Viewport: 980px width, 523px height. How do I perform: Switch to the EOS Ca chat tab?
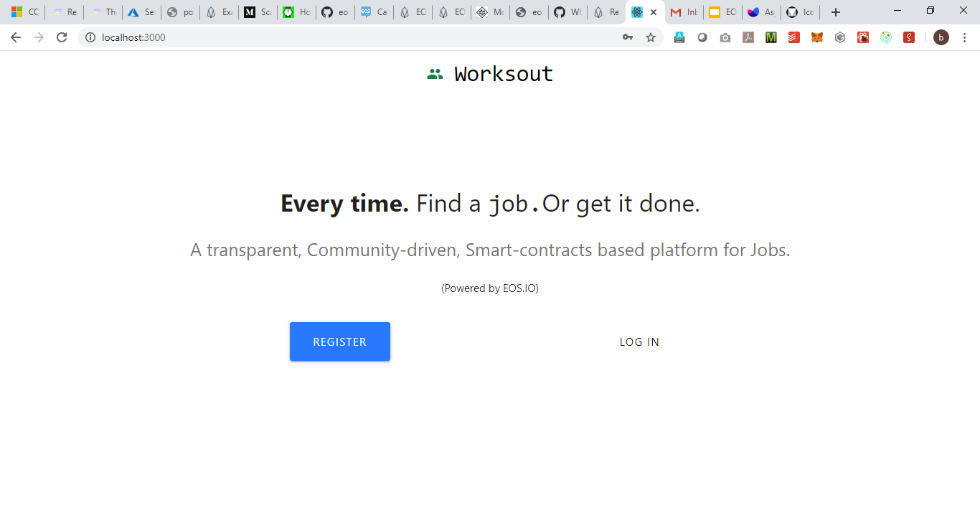point(374,12)
